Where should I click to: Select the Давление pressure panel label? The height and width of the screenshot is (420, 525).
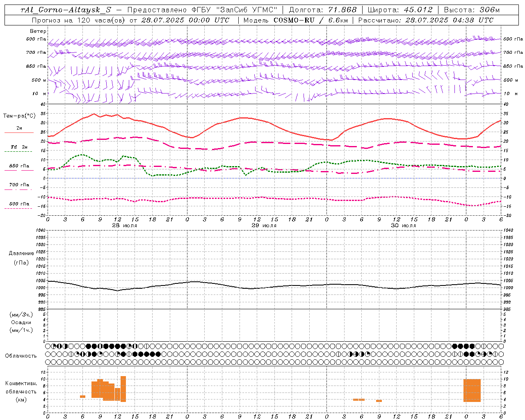[x=21, y=253]
